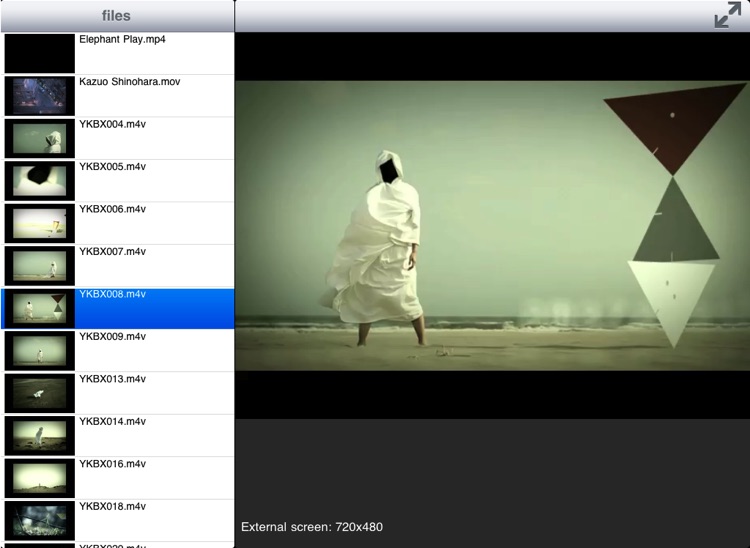The image size is (750, 548).
Task: Select YKBX013.m4v from the files
Action: (155, 393)
